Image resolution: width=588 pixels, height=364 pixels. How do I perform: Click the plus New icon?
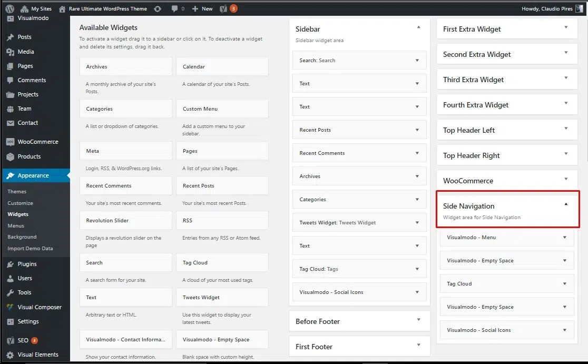tap(195, 8)
